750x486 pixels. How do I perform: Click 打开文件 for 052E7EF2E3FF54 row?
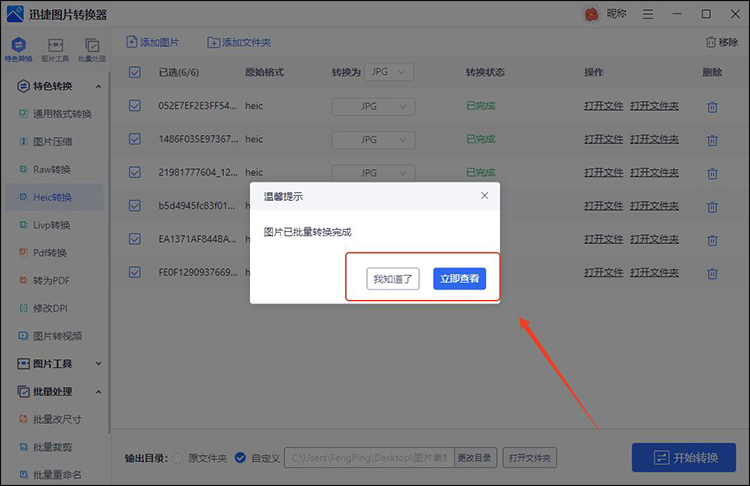click(604, 106)
